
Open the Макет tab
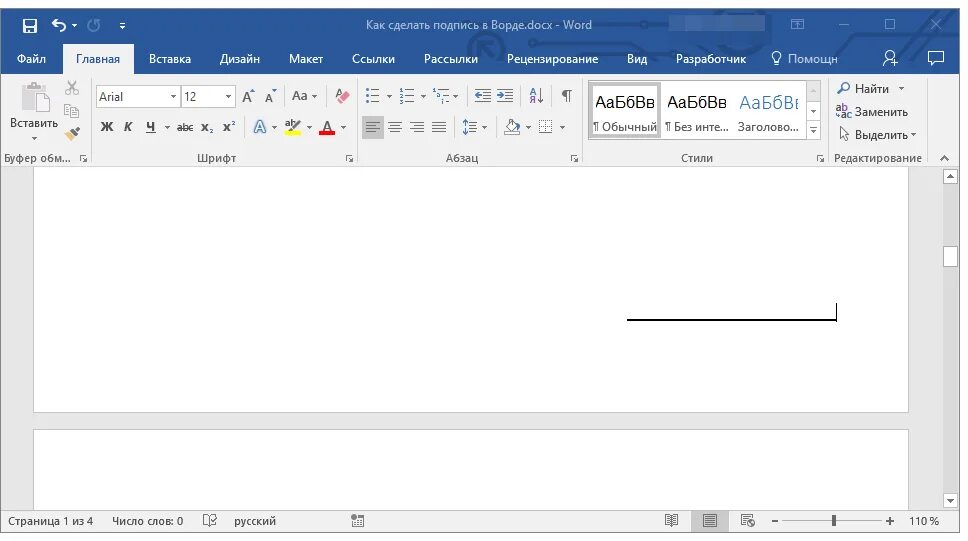point(306,59)
